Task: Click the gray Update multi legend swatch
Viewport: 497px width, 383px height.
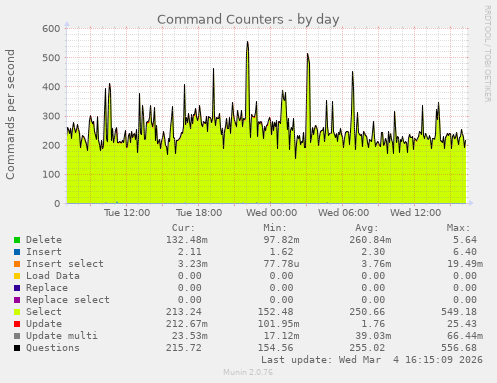Action: [17, 336]
